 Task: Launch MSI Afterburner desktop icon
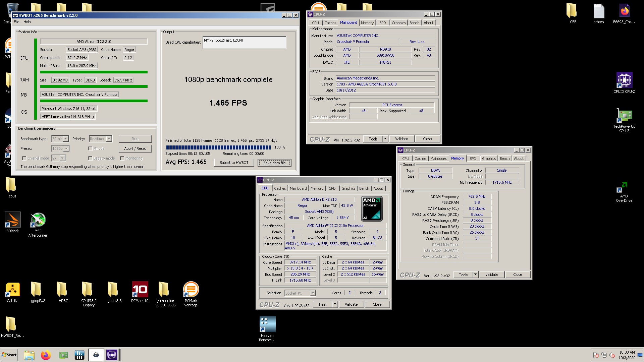(x=38, y=225)
